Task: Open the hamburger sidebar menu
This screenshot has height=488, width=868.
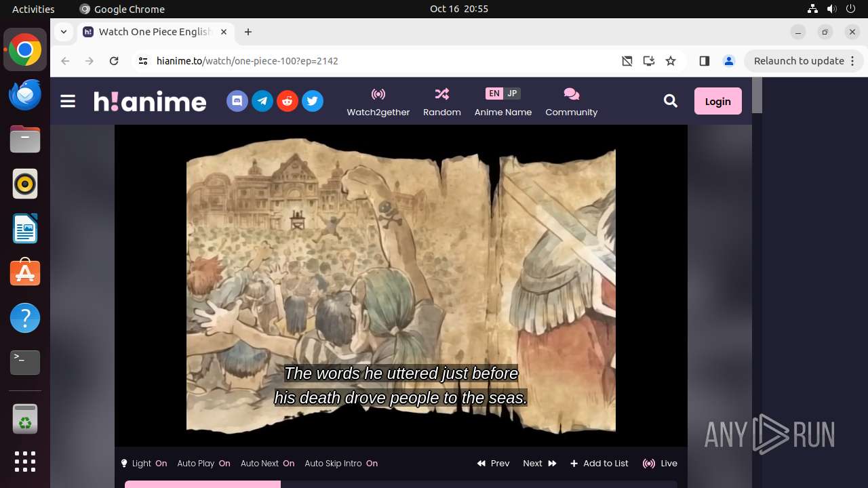Action: [68, 102]
